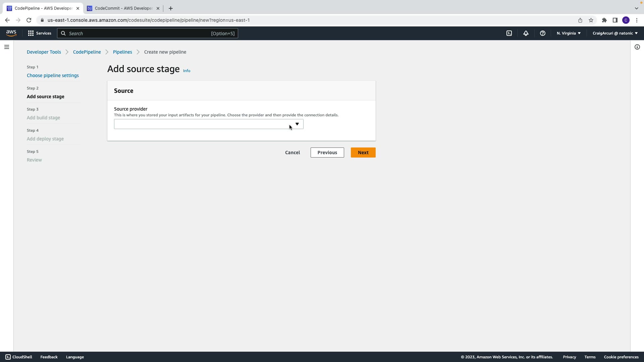The image size is (644, 362).
Task: Reload the page with the refresh icon
Action: pos(29,20)
